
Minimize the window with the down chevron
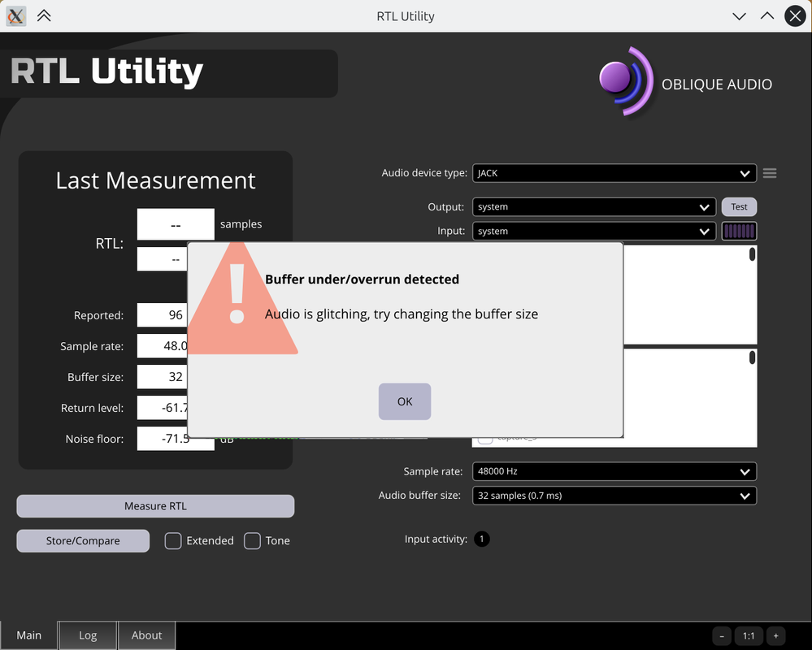coord(740,16)
